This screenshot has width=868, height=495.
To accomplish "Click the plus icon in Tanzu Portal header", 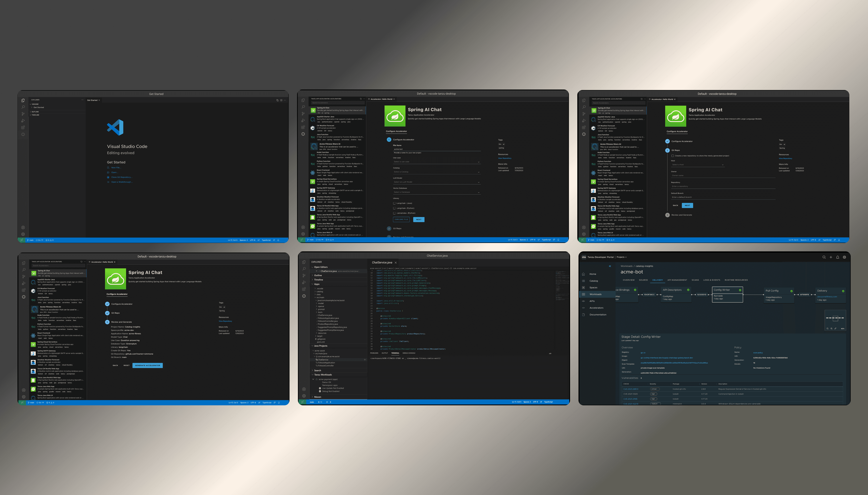I will point(831,257).
